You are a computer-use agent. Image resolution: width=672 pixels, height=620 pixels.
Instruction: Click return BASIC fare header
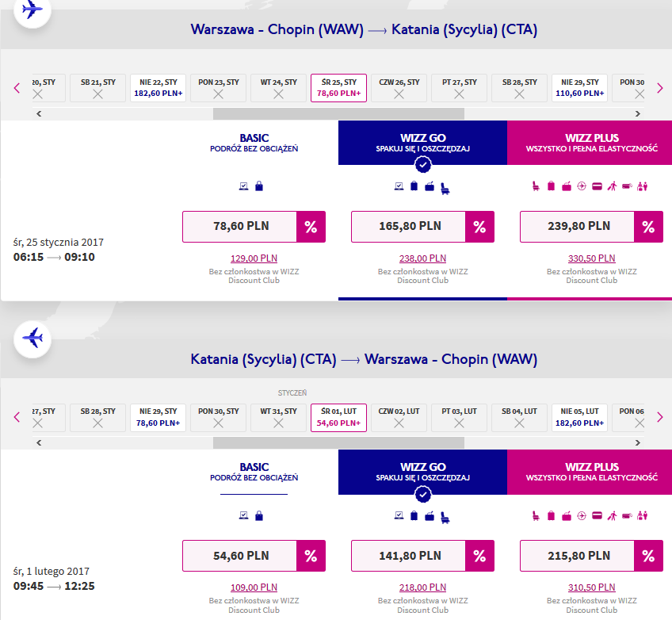tap(254, 472)
